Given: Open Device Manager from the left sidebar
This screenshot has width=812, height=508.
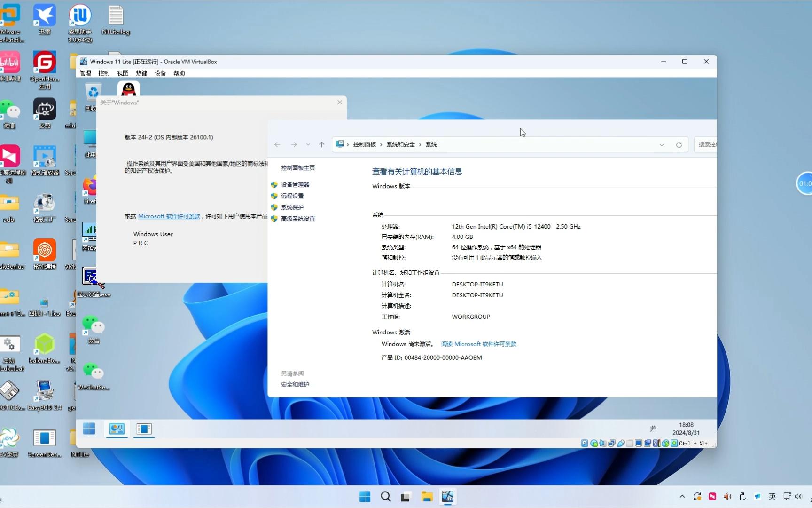Looking at the screenshot, I should click(296, 184).
